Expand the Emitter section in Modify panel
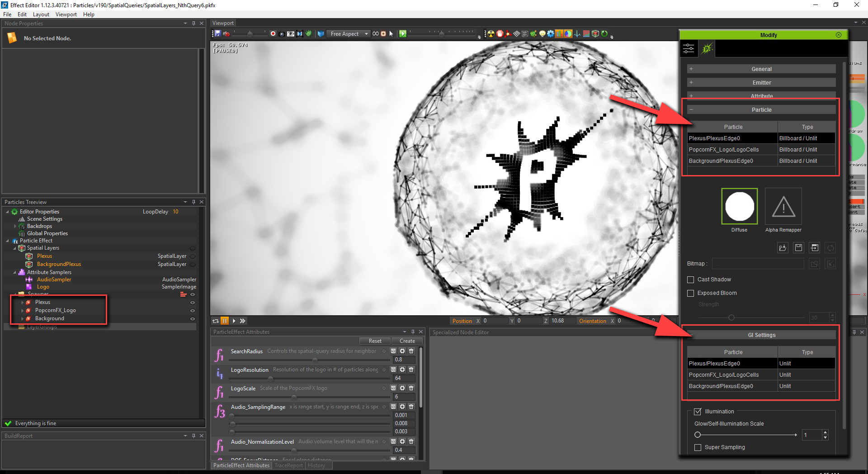 761,82
